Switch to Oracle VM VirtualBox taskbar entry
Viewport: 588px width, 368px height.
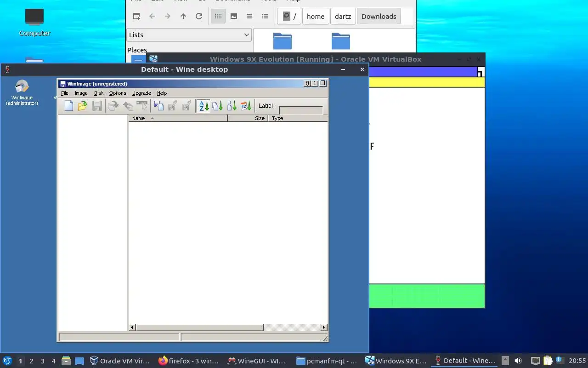[120, 361]
